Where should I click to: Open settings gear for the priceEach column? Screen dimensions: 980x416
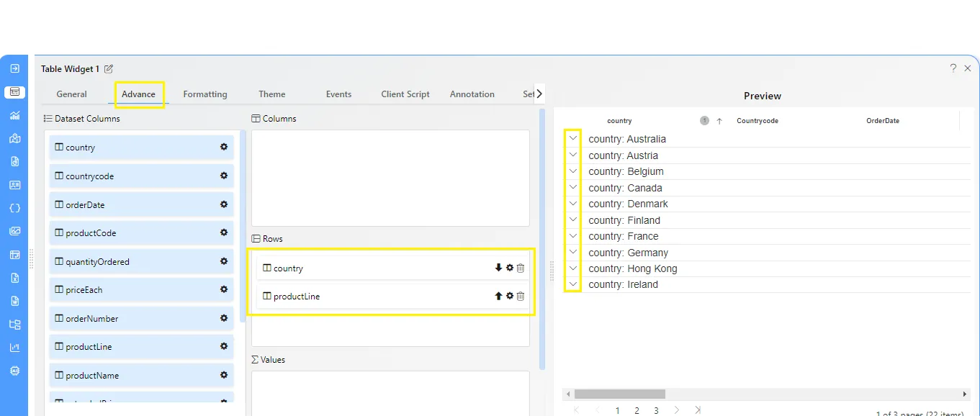point(224,289)
